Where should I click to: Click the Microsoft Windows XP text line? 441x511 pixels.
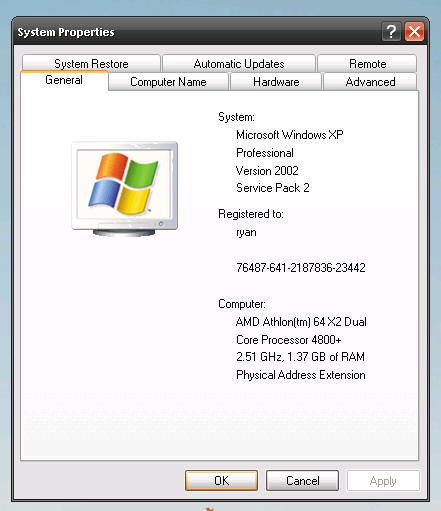point(290,135)
